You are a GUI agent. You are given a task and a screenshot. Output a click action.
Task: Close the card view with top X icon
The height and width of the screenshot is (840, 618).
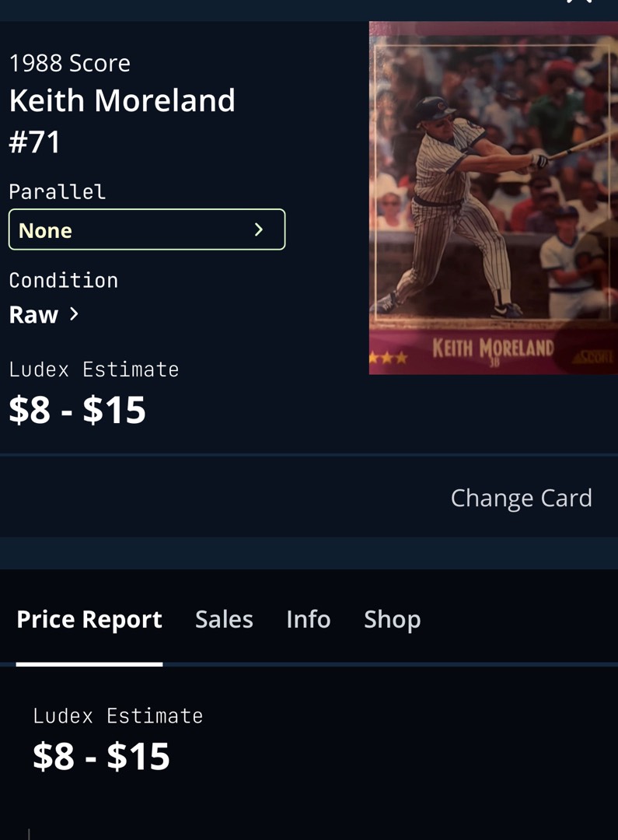click(x=580, y=2)
